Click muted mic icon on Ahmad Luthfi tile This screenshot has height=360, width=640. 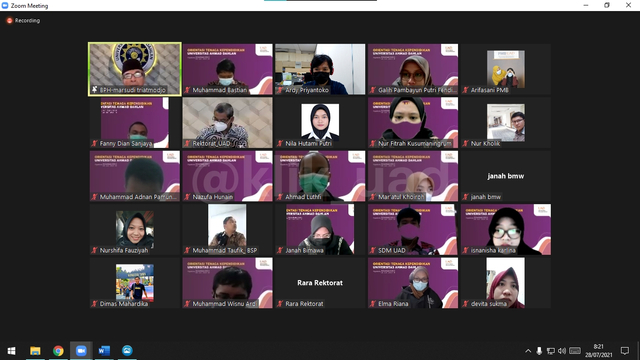(280, 197)
